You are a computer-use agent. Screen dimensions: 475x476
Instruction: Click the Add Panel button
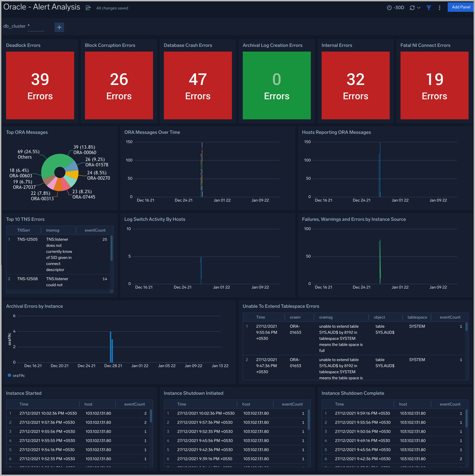pos(461,7)
